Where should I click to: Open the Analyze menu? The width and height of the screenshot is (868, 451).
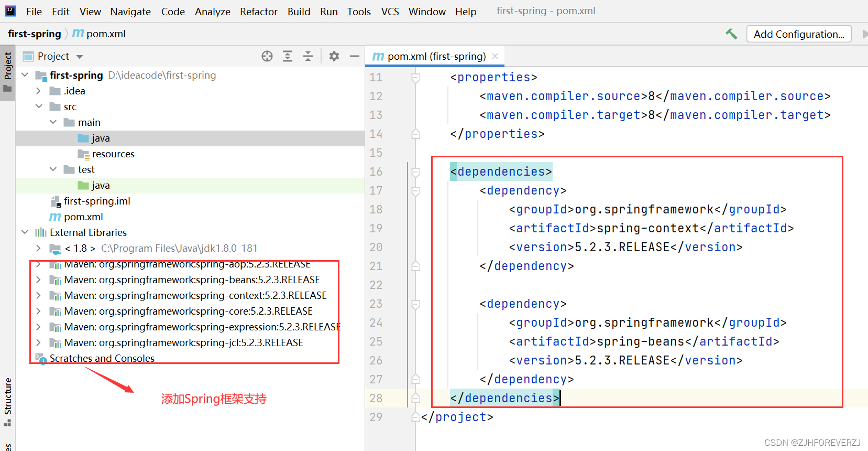click(213, 12)
